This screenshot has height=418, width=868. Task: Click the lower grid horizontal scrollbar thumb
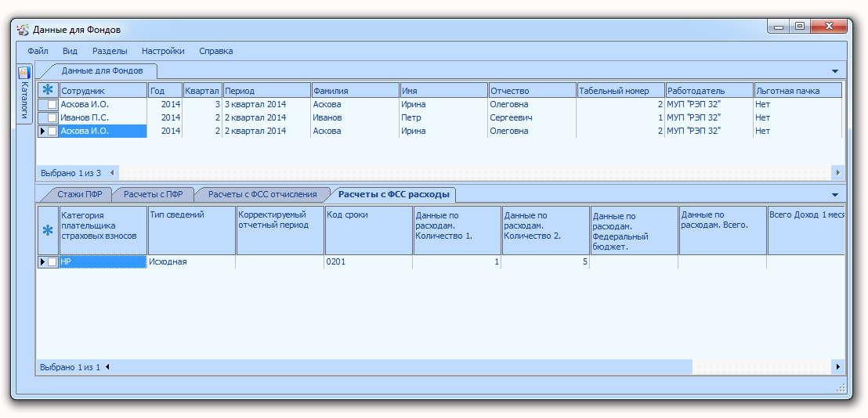(x=403, y=366)
